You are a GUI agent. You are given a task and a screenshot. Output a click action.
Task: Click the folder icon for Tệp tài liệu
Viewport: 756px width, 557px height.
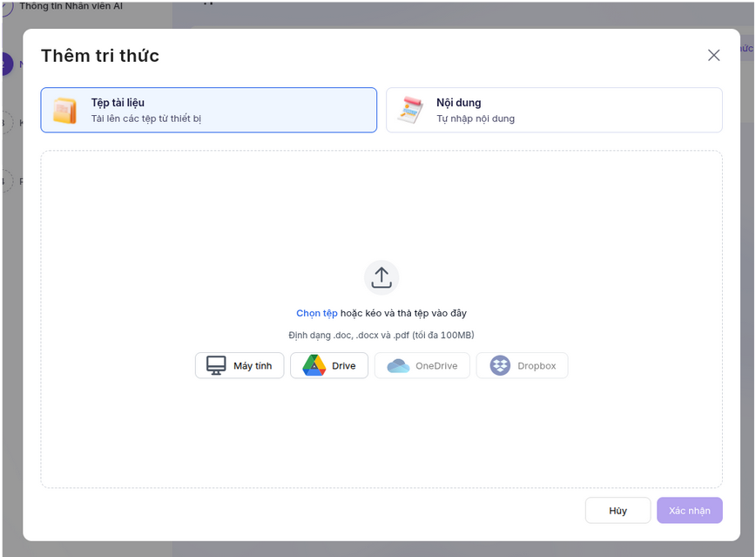pyautogui.click(x=64, y=111)
